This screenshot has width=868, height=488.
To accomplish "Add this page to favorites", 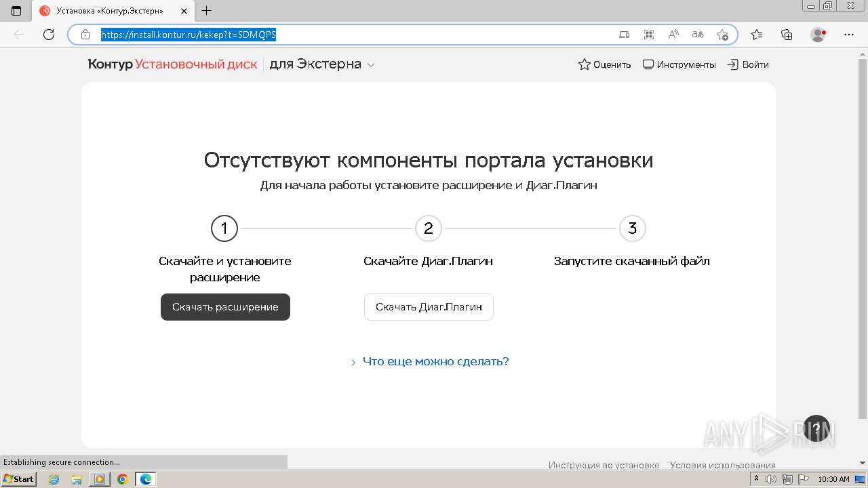I will (x=722, y=35).
